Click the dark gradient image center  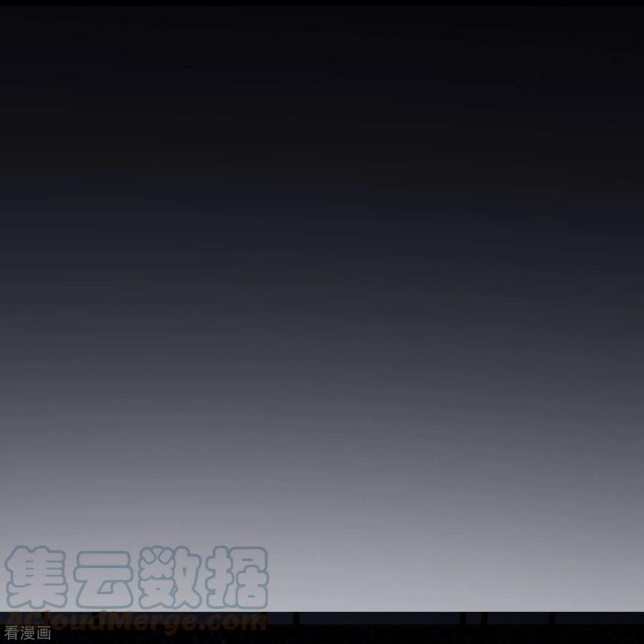tap(322, 308)
